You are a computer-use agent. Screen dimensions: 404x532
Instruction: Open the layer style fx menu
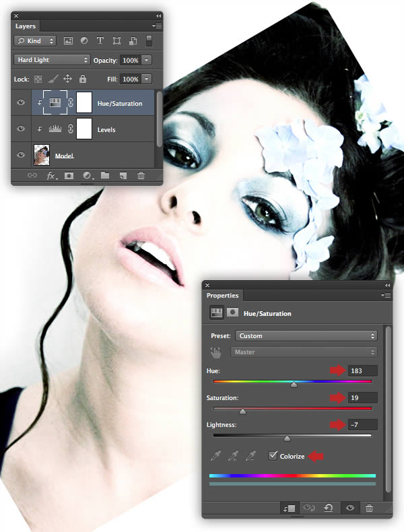point(51,175)
